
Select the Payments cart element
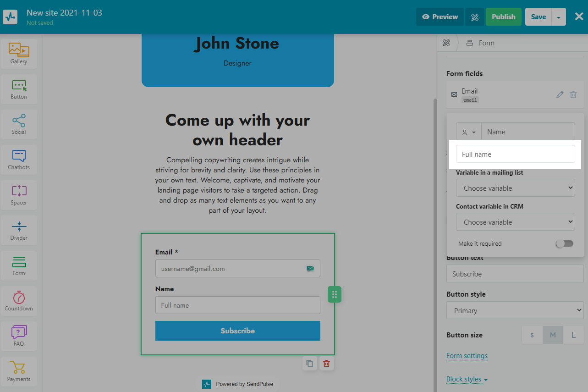coord(19,371)
